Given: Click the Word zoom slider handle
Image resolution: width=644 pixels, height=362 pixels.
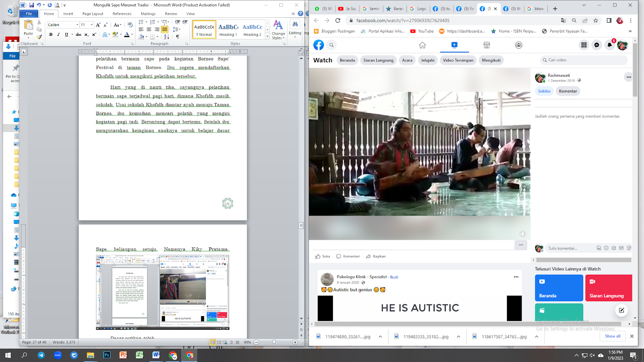Looking at the screenshot, I should [x=274, y=342].
